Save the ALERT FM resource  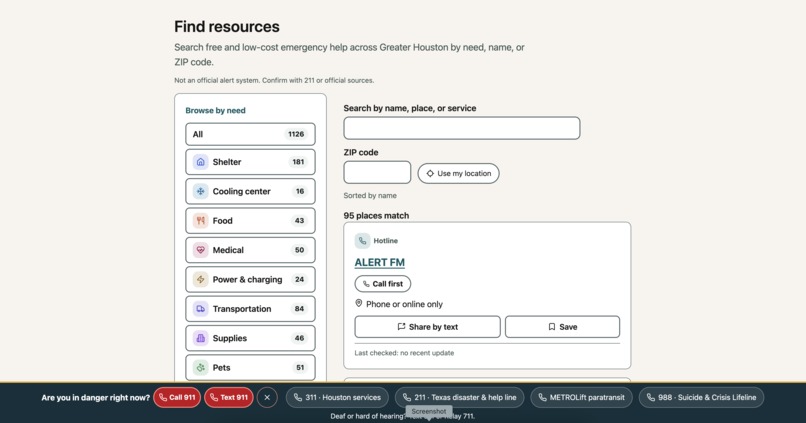click(x=562, y=326)
